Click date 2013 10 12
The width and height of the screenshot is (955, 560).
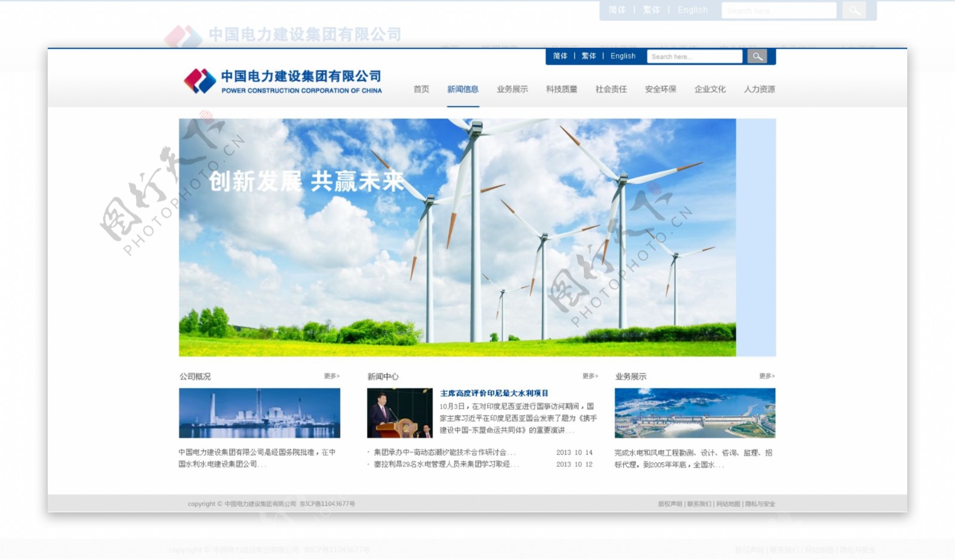(x=574, y=465)
